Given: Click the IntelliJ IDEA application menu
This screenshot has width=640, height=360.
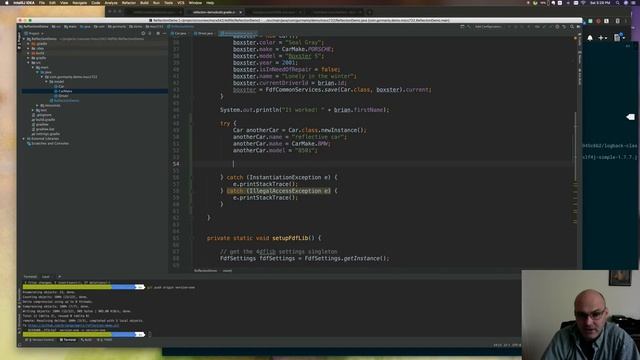Looking at the screenshot, I should click(x=24, y=3).
